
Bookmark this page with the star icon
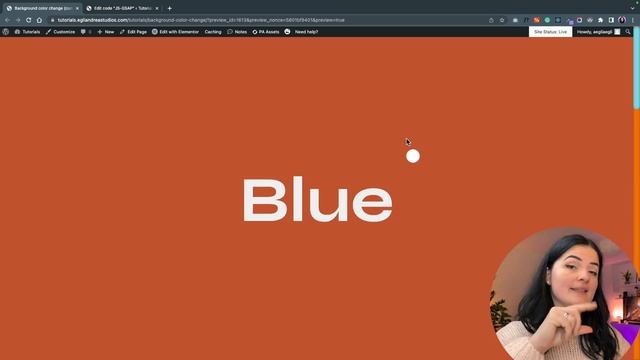pos(502,20)
